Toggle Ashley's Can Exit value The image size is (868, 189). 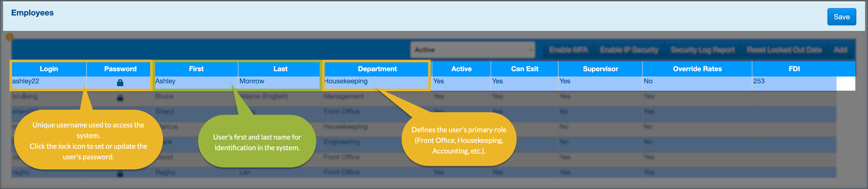(x=497, y=81)
